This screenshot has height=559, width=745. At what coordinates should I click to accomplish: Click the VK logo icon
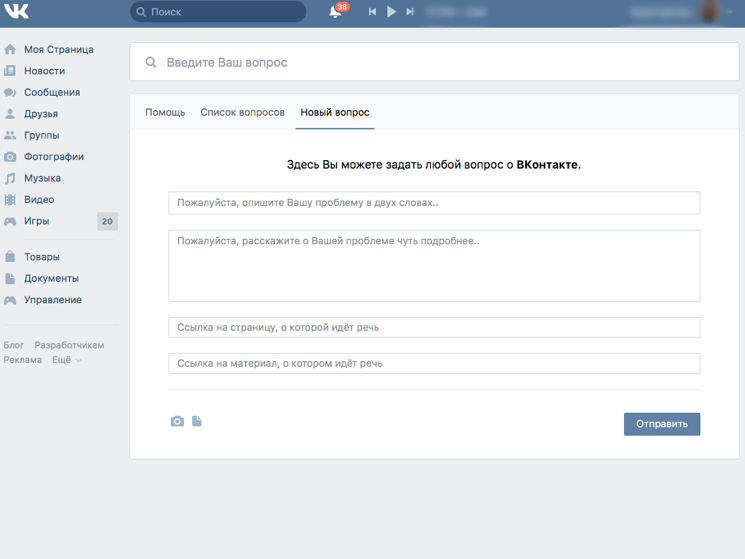pos(17,12)
